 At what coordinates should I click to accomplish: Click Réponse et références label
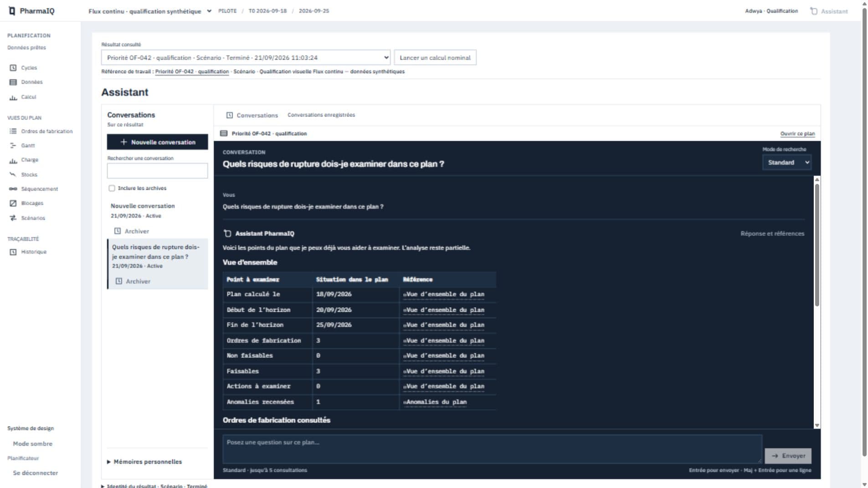pos(772,234)
